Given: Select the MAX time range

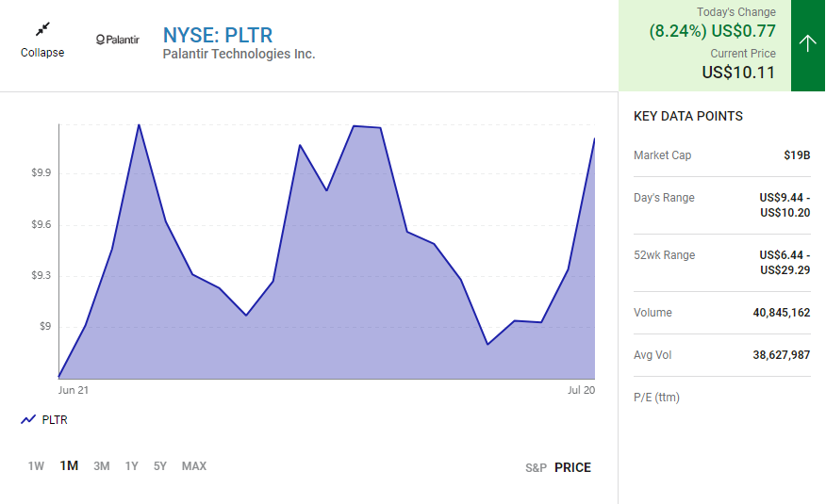Looking at the screenshot, I should click(x=194, y=466).
